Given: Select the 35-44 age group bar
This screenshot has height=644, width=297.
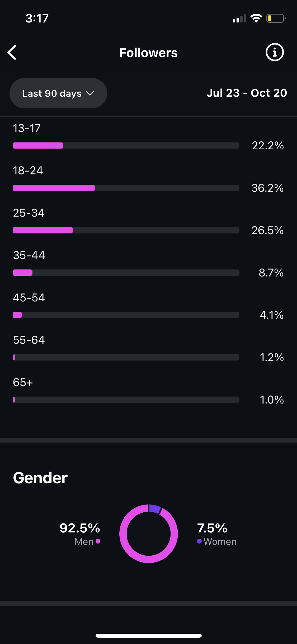Looking at the screenshot, I should click(x=126, y=273).
